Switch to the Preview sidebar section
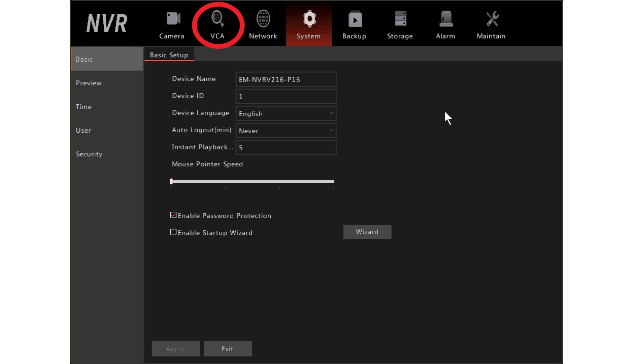640x364 pixels. (x=89, y=83)
